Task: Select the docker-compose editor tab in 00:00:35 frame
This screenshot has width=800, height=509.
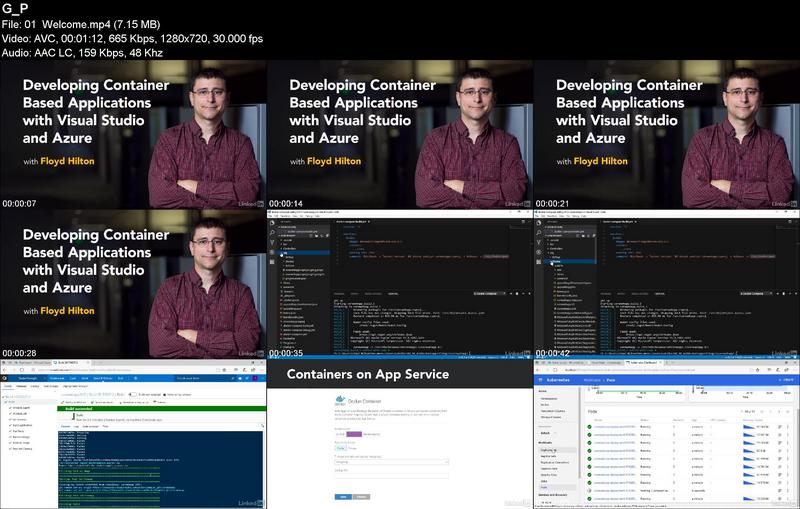Action: click(353, 221)
